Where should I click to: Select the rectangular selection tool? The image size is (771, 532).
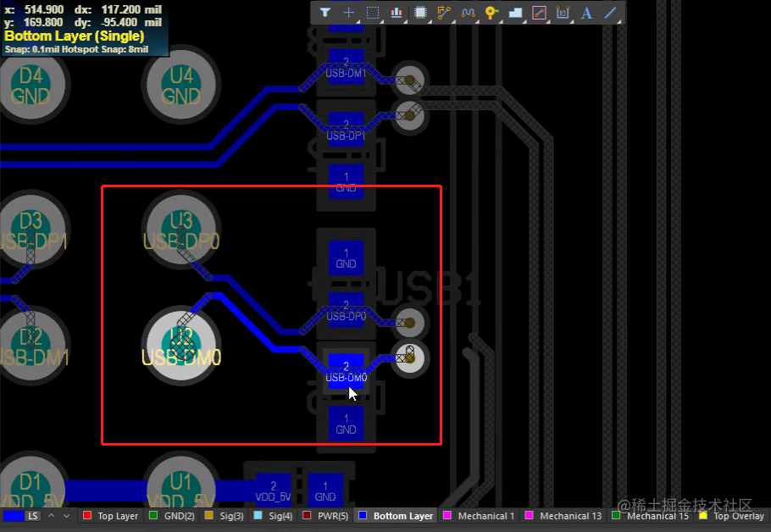pos(373,13)
